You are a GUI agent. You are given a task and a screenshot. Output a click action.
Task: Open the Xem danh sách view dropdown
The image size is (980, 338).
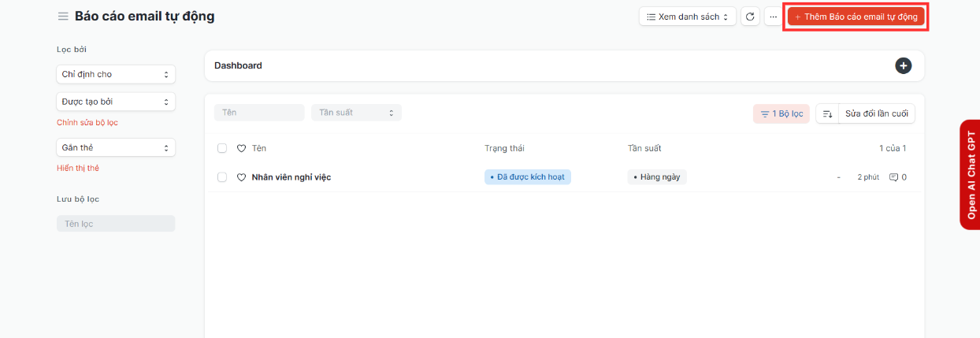tap(688, 17)
